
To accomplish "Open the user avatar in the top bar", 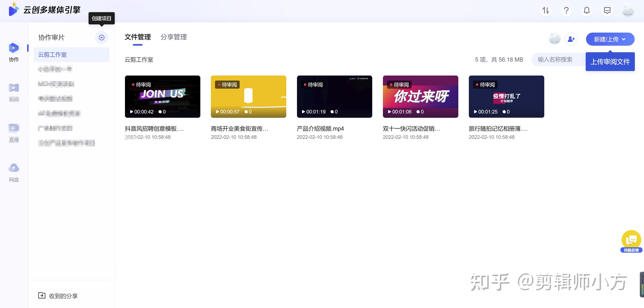I will [x=628, y=11].
